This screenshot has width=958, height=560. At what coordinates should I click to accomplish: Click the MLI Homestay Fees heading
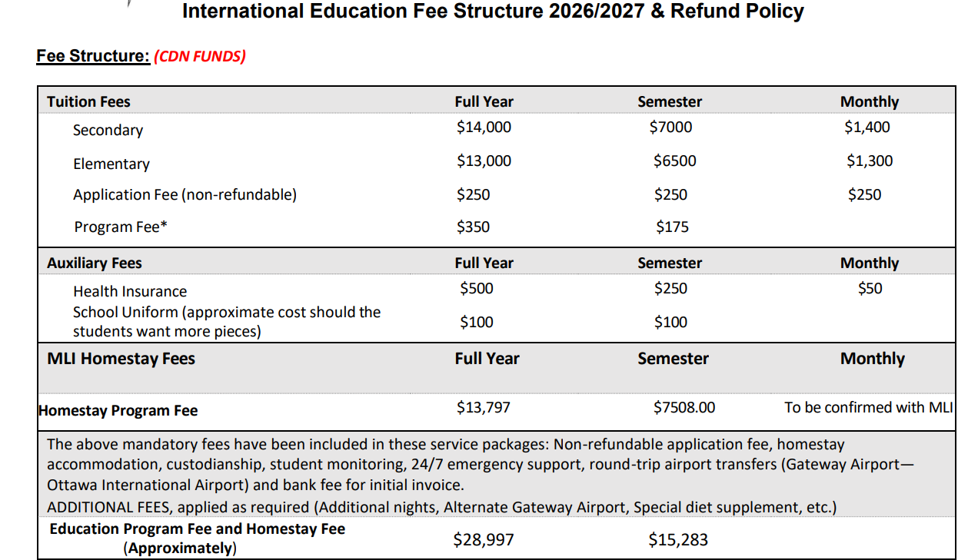pos(121,359)
